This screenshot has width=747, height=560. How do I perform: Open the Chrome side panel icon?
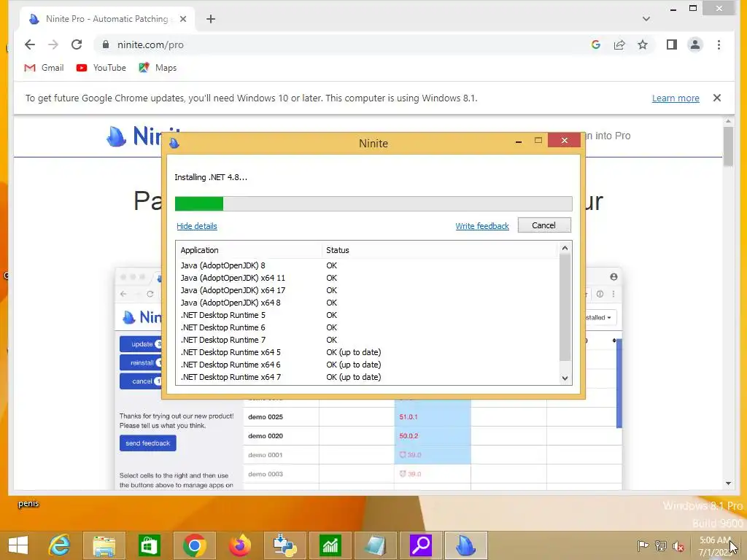[672, 44]
